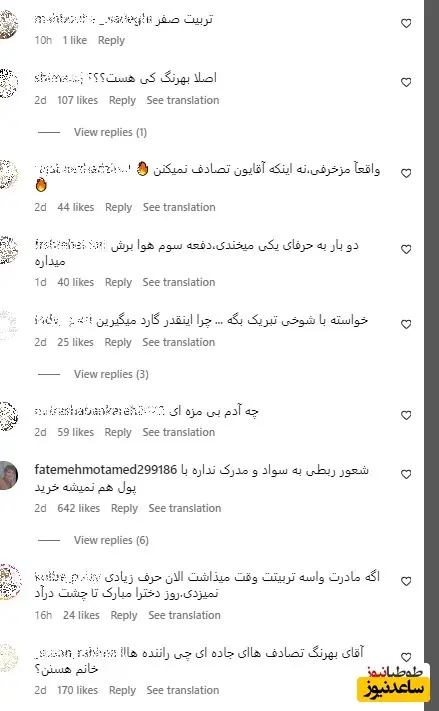Expand View replies (3)
Viewport: 439px width, 711px height.
coord(111,375)
